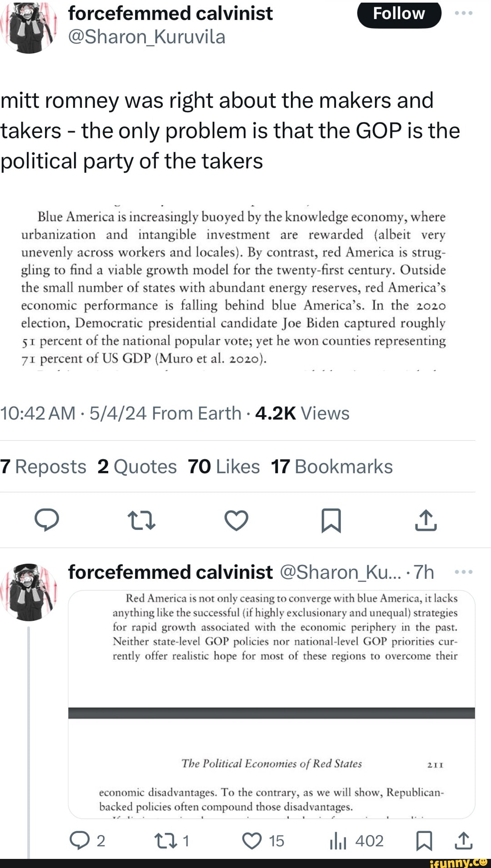Like the reply tweet with 15 likes
The height and width of the screenshot is (868, 491).
point(252,841)
